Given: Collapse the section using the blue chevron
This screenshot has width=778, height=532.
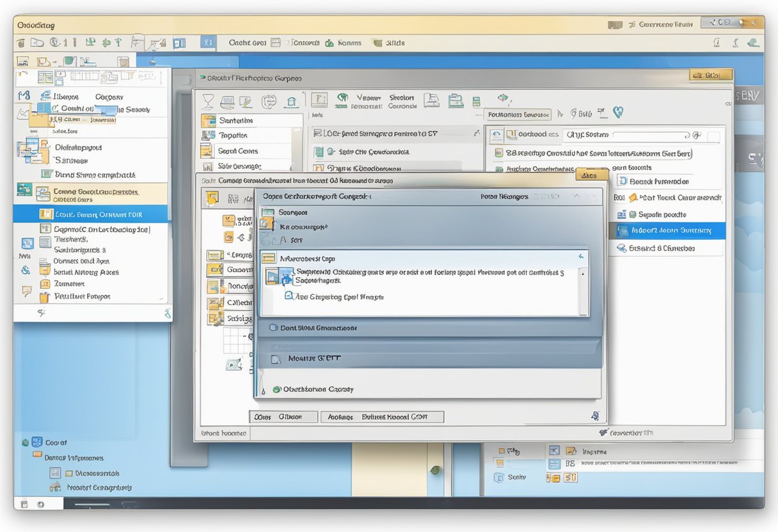Looking at the screenshot, I should 581,256.
